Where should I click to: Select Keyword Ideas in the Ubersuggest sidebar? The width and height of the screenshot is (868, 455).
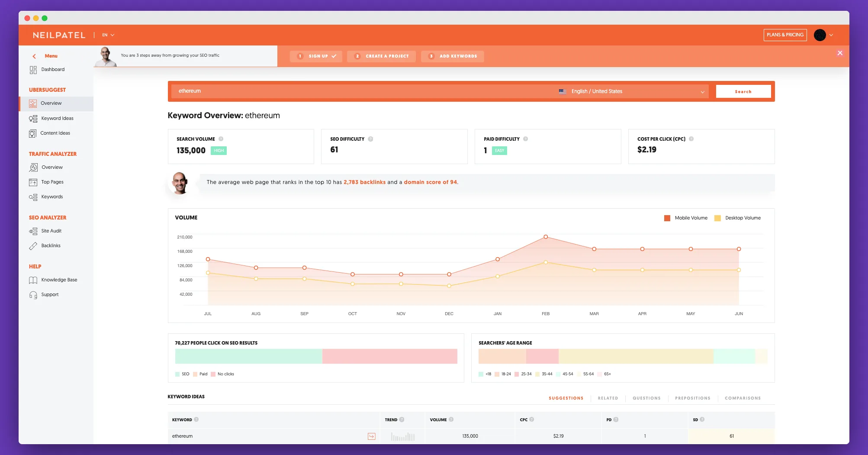point(57,118)
